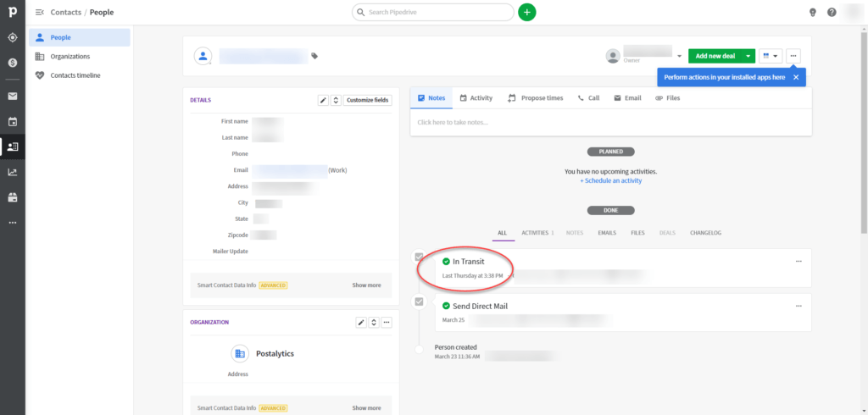868x415 pixels.
Task: Edit Details section with pencil icon
Action: pos(323,100)
